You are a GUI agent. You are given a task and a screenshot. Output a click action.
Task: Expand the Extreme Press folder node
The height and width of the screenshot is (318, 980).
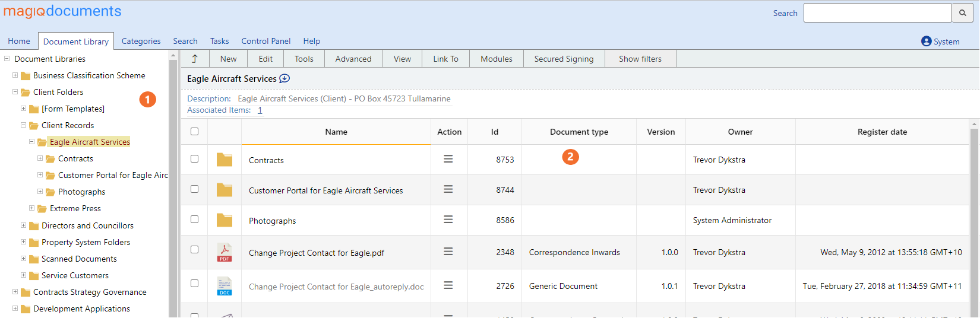pos(32,208)
